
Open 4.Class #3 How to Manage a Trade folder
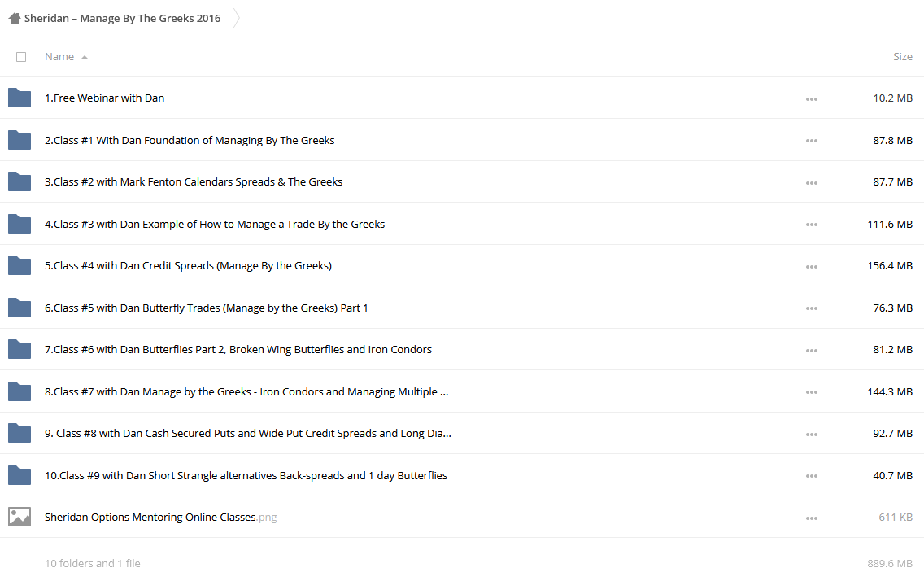pos(215,224)
